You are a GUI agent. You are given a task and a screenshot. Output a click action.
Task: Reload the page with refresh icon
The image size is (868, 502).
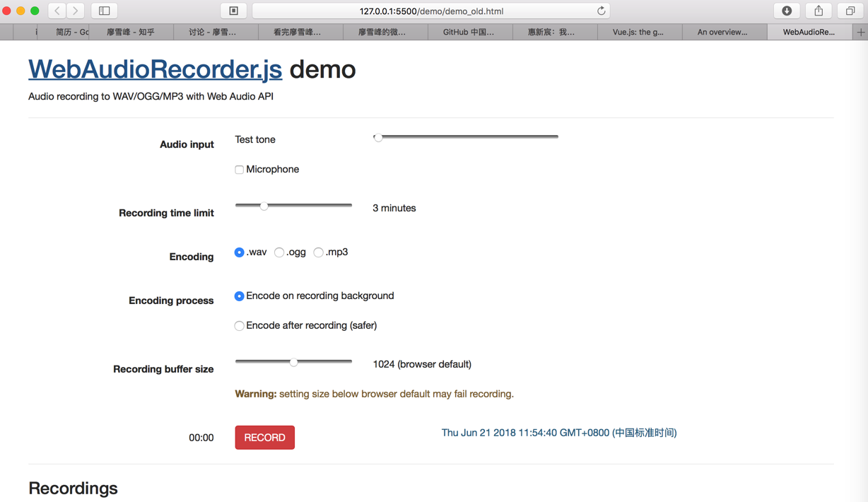tap(601, 11)
